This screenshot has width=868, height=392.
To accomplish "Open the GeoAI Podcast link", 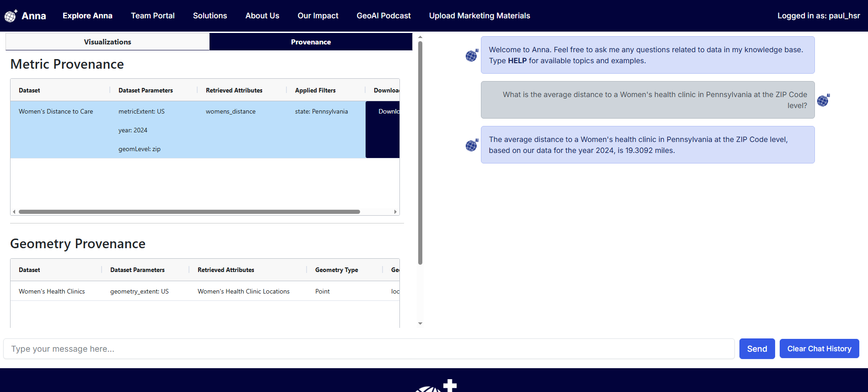I will 383,16.
